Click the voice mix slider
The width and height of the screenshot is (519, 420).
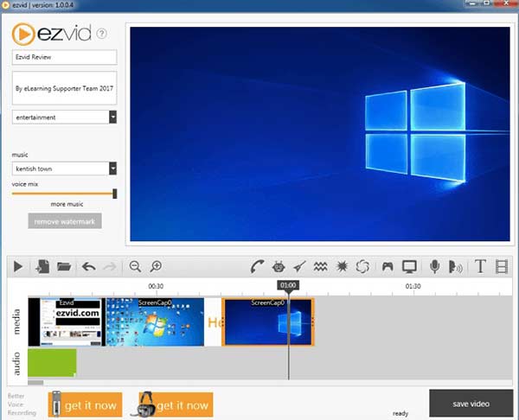click(x=64, y=194)
